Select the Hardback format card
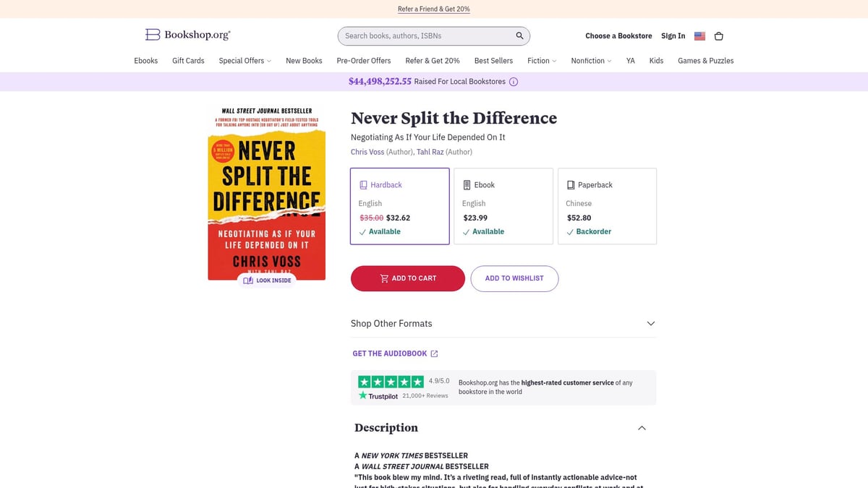Image resolution: width=868 pixels, height=488 pixels. pos(399,206)
